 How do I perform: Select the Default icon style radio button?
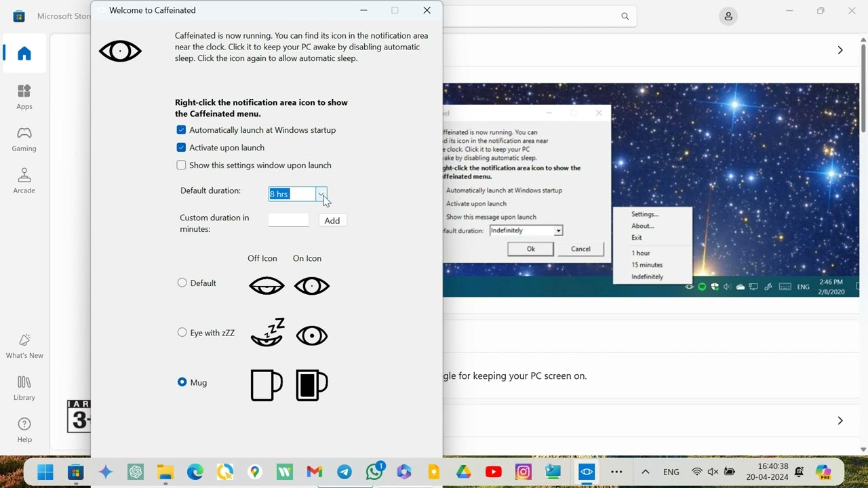[182, 283]
